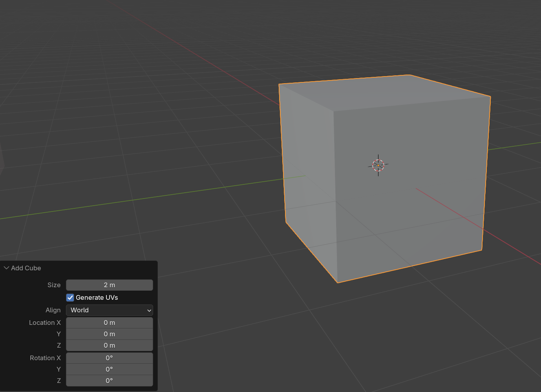The image size is (541, 392).
Task: Click the 3D cursor at the cube center
Action: coord(378,165)
